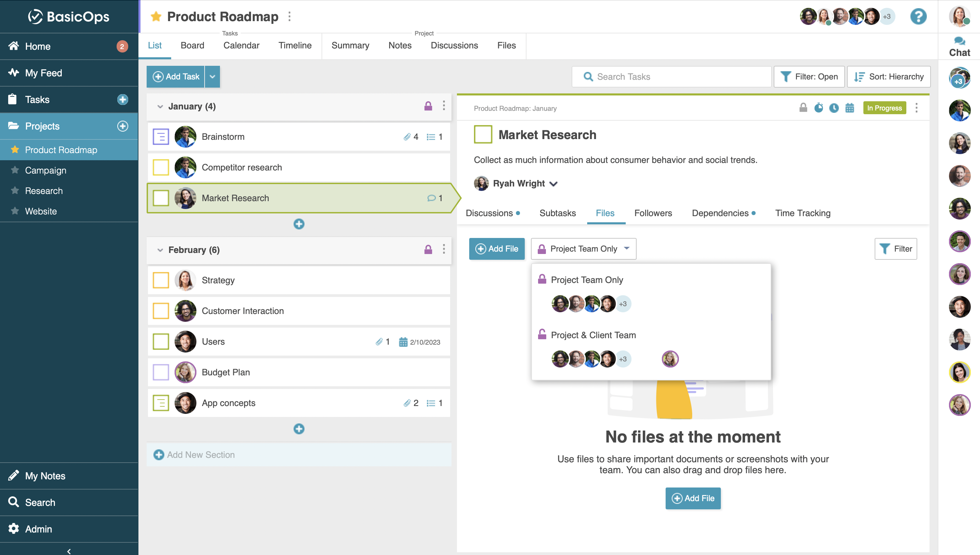The image size is (980, 555).
Task: Click the due date calendar icon in task header
Action: click(x=850, y=108)
